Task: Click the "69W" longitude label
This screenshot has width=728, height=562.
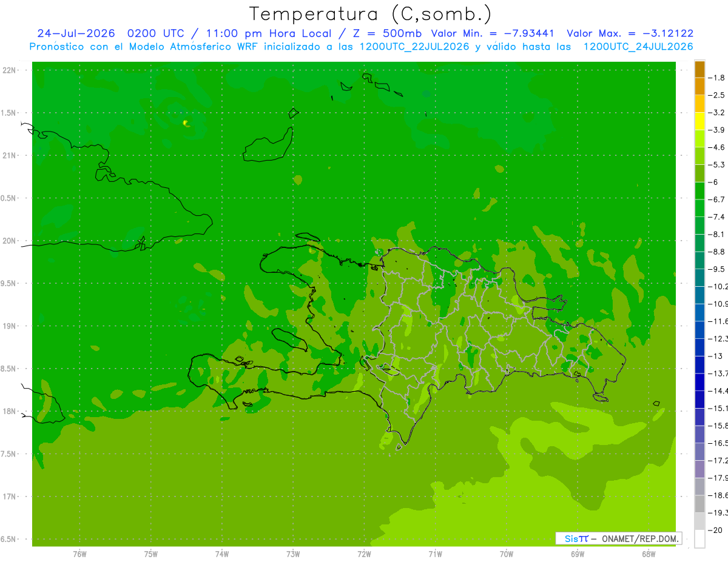Action: coord(578,554)
